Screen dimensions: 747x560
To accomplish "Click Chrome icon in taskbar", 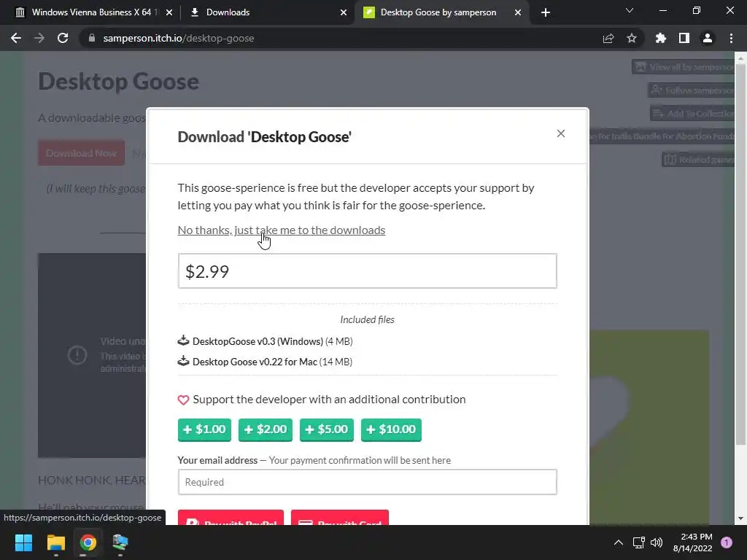I will pos(88,542).
